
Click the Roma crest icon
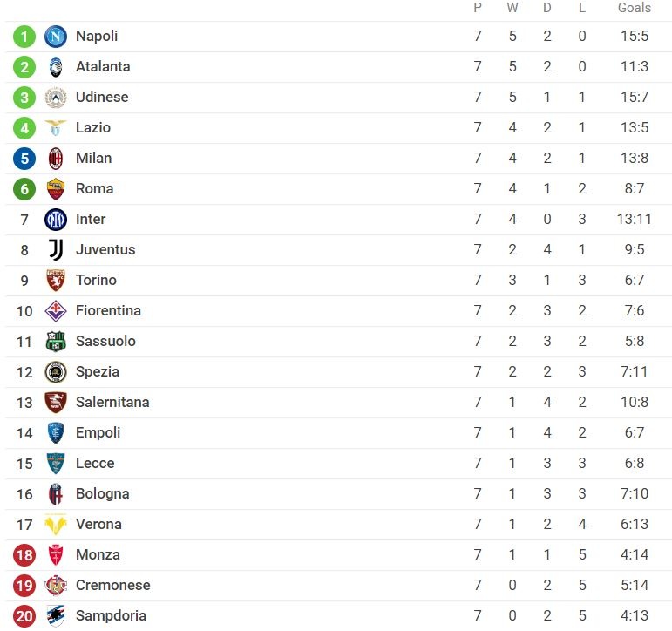(x=56, y=189)
